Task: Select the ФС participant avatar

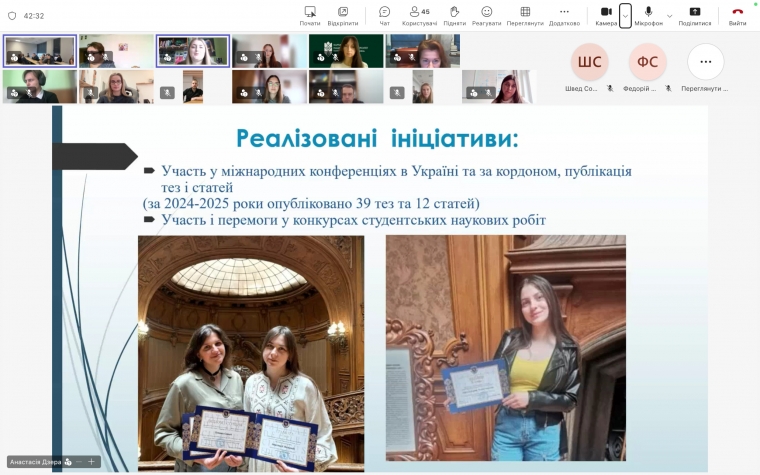Action: tap(647, 62)
